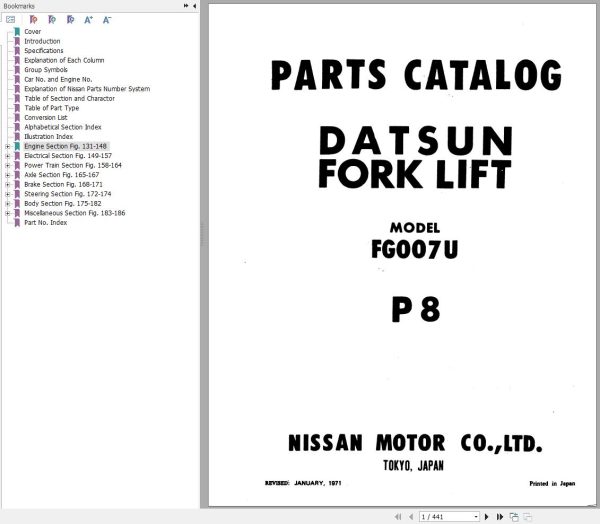Click the MODEL FG007U text on the page
Viewport: 600px width, 524px height.
415,241
